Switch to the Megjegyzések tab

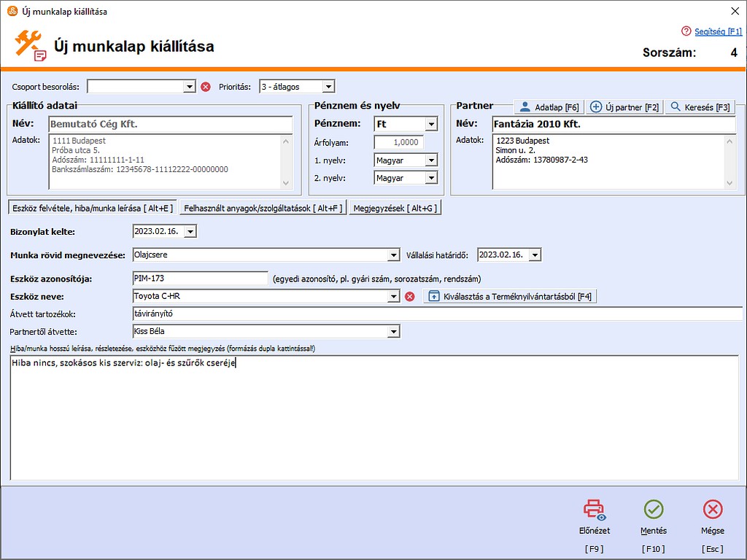(x=395, y=208)
